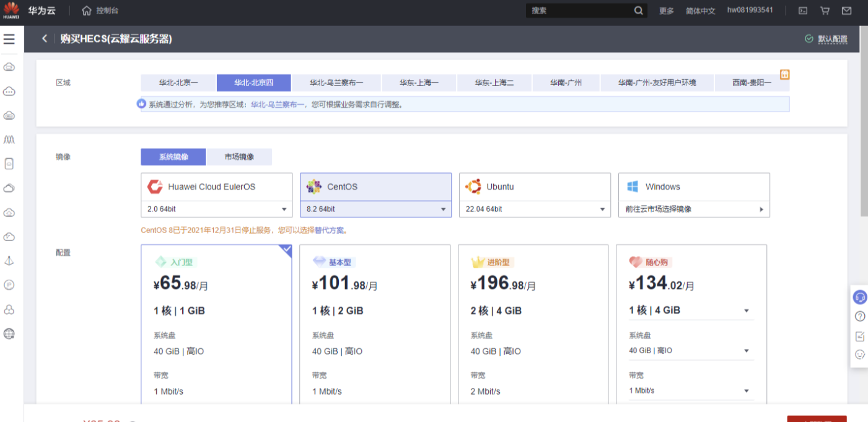The image size is (868, 422).
Task: Open the 随心购 bandwidth 1 Mbit/s dropdown
Action: 691,391
